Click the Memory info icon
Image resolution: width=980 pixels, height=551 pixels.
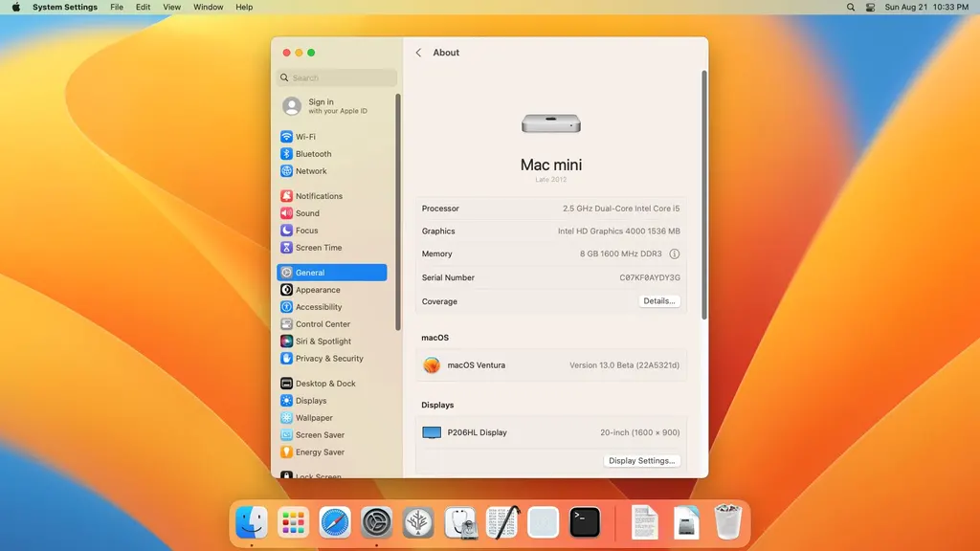675,253
